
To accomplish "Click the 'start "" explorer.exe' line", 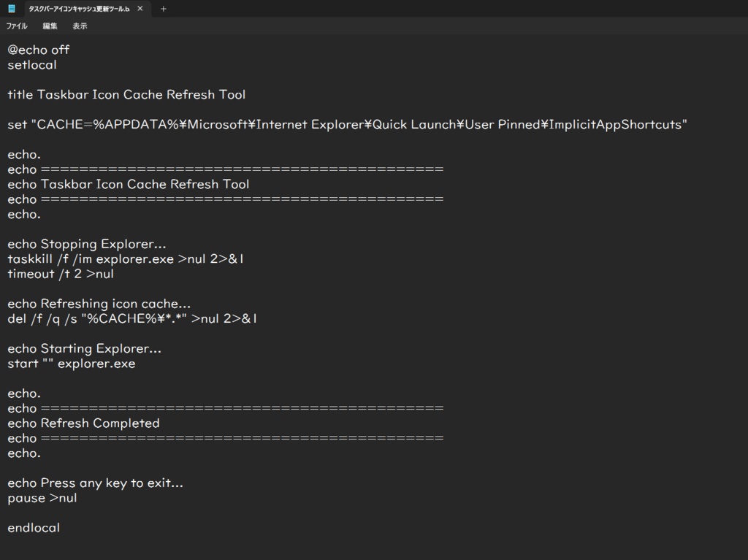I will click(72, 364).
